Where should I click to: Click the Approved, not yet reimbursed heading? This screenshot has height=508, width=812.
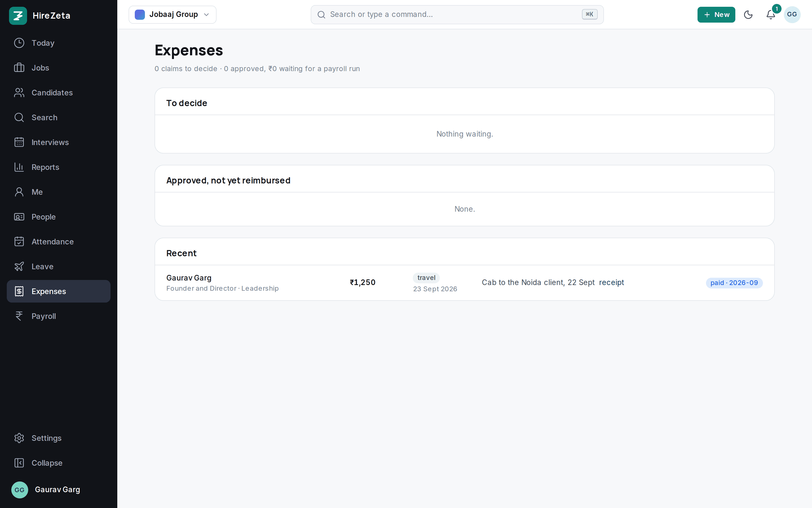pos(228,180)
